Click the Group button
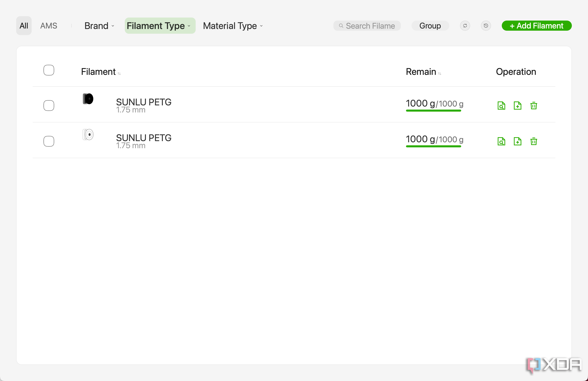 (x=430, y=26)
